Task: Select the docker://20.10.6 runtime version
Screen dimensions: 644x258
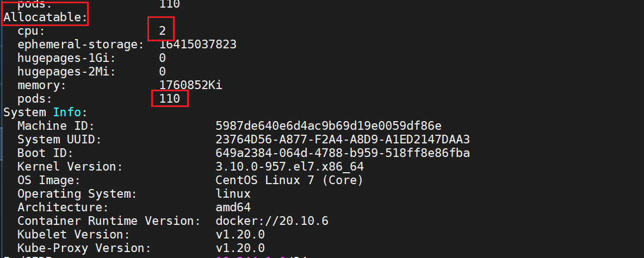Action: point(272,221)
